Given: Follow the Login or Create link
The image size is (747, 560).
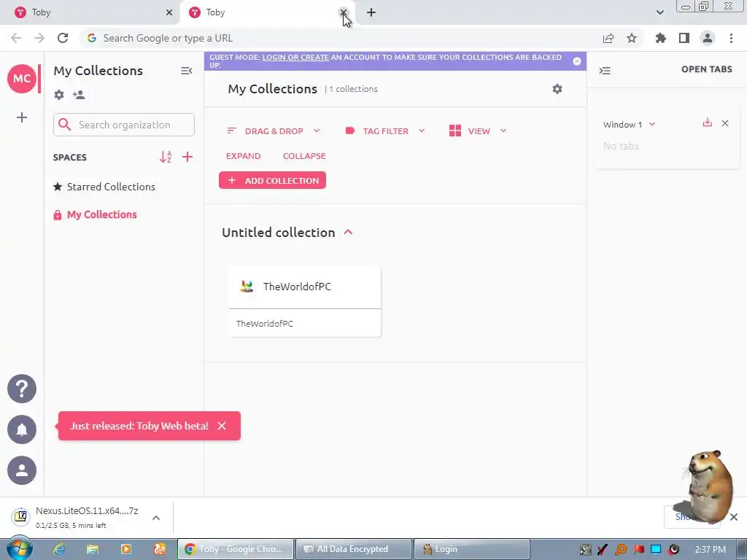Looking at the screenshot, I should click(295, 57).
